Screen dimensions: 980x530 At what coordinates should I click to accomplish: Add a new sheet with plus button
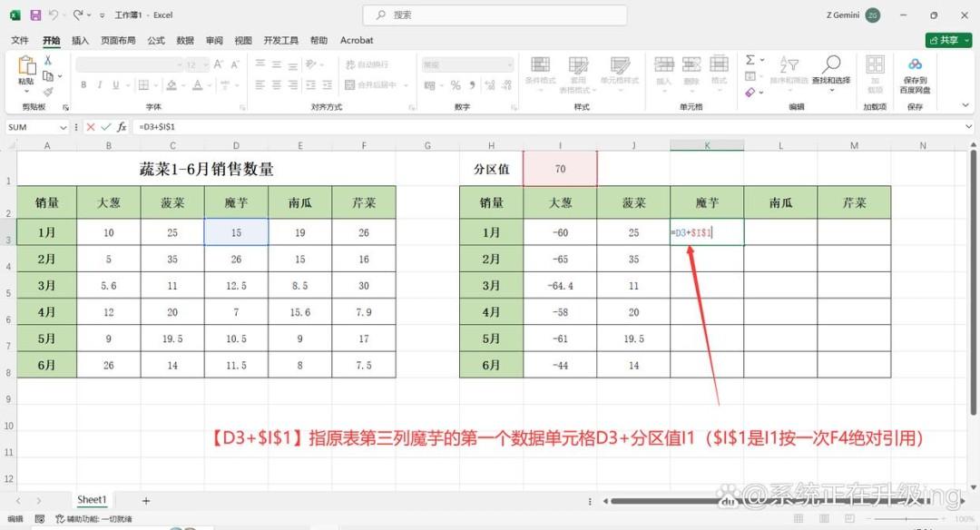[x=145, y=501]
